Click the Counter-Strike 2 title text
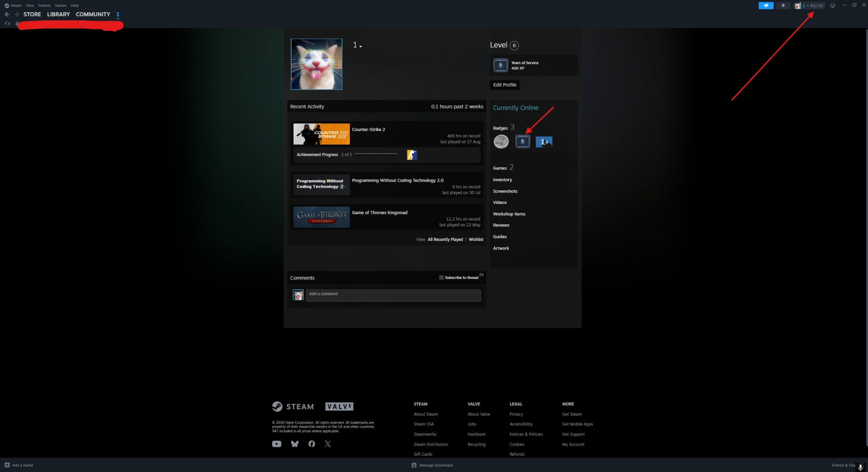Image resolution: width=868 pixels, height=472 pixels. click(368, 130)
